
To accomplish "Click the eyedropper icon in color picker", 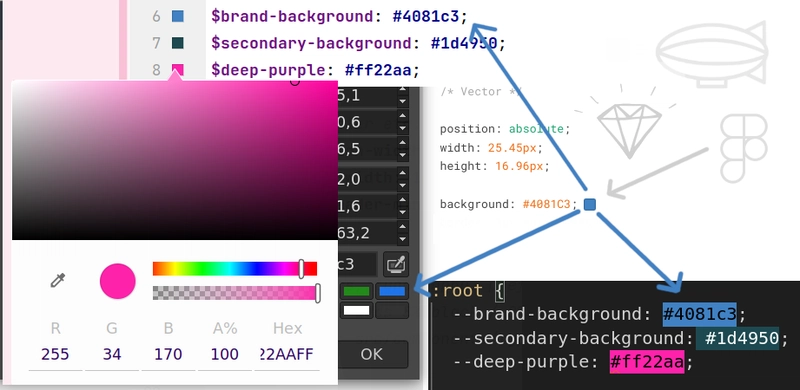I will (x=58, y=280).
